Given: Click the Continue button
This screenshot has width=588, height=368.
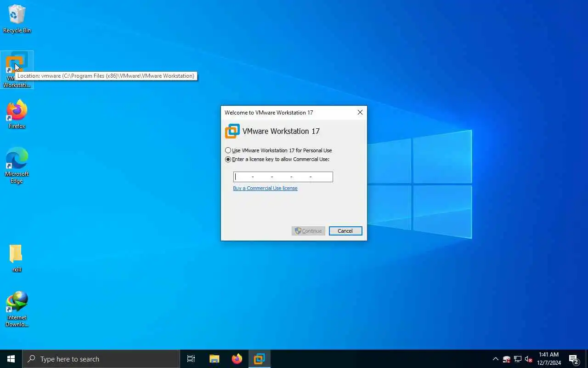Looking at the screenshot, I should (308, 231).
